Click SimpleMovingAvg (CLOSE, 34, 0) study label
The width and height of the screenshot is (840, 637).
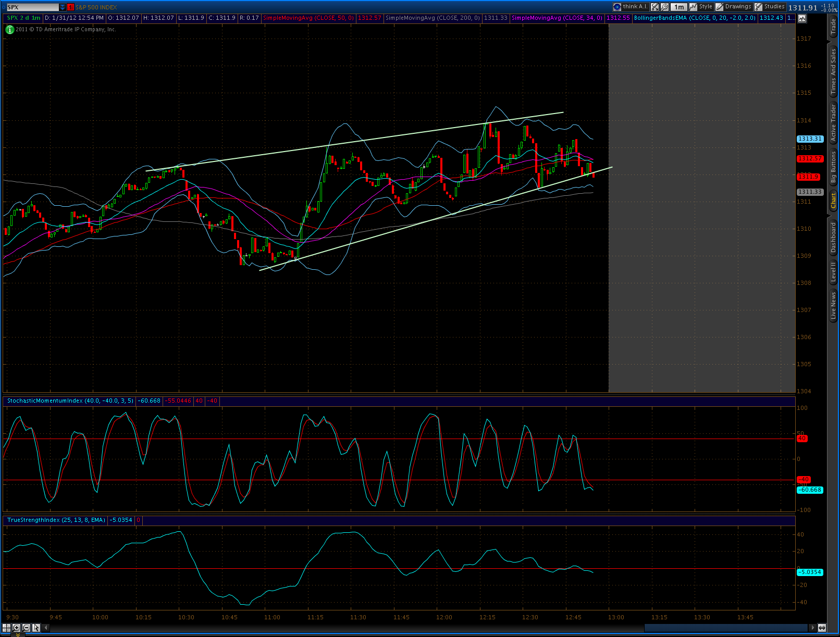click(557, 18)
